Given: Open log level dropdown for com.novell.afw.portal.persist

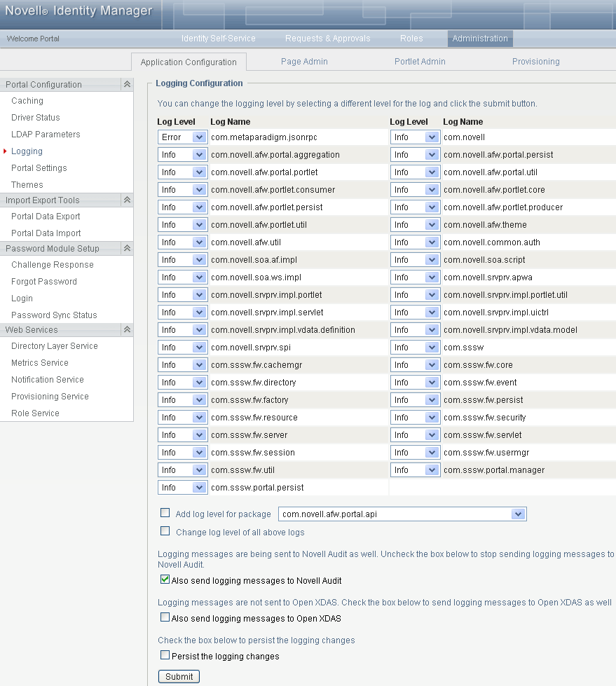Looking at the screenshot, I should (415, 155).
